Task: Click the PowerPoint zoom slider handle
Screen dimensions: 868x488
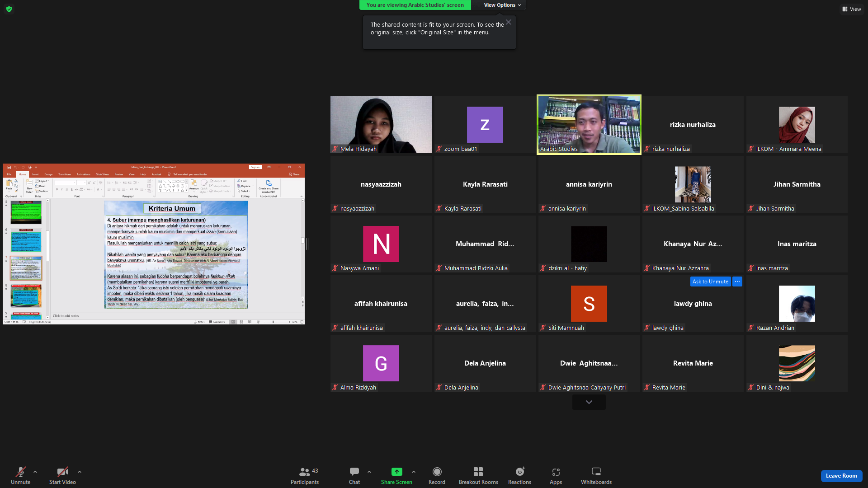Action: [x=273, y=322]
